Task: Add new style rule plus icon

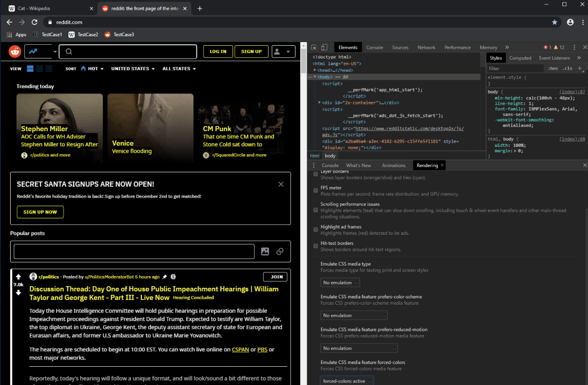Action: [x=579, y=68]
